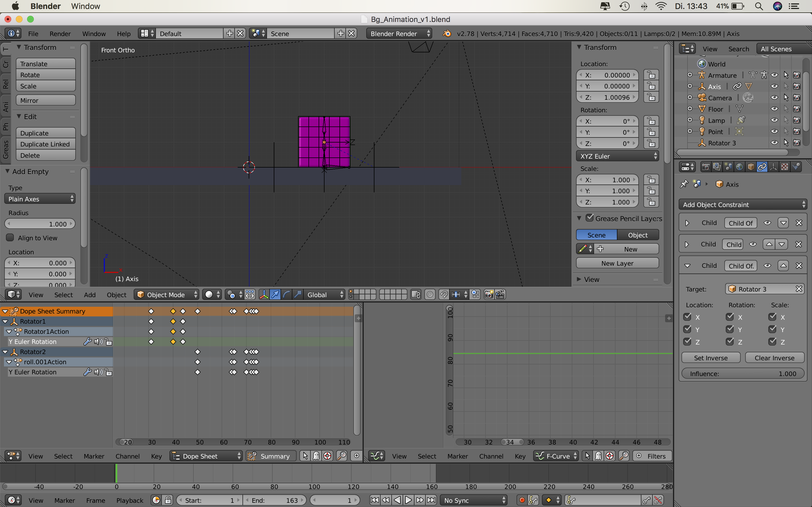Click the Set Inverse button
The width and height of the screenshot is (812, 507).
click(711, 358)
